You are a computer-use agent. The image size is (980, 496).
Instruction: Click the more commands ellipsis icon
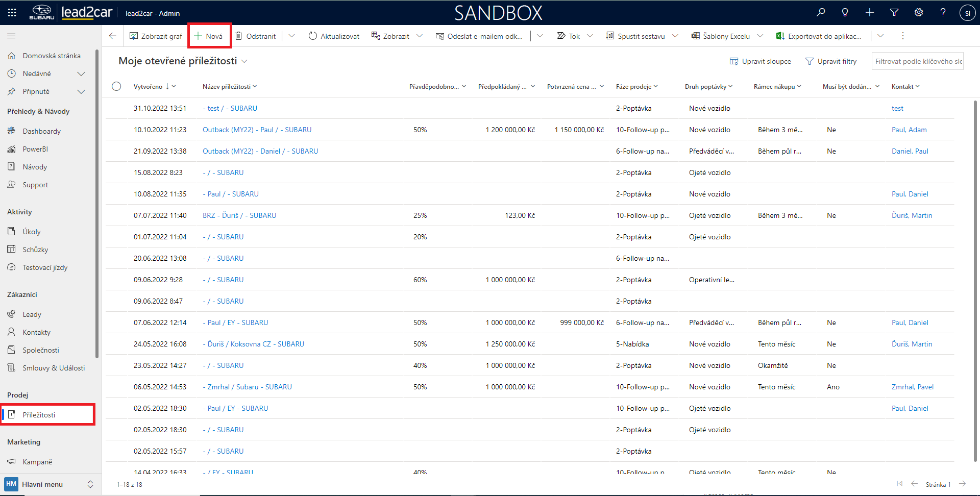pos(902,36)
